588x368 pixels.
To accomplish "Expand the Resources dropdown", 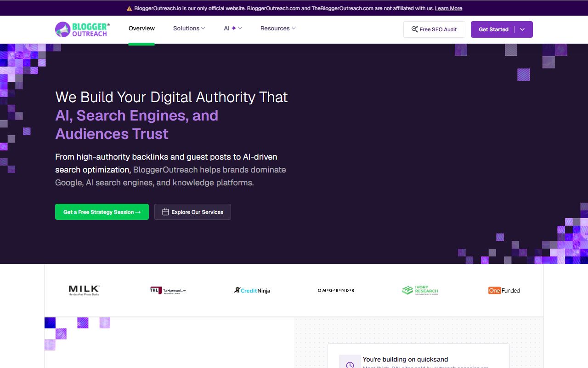I will (x=278, y=29).
